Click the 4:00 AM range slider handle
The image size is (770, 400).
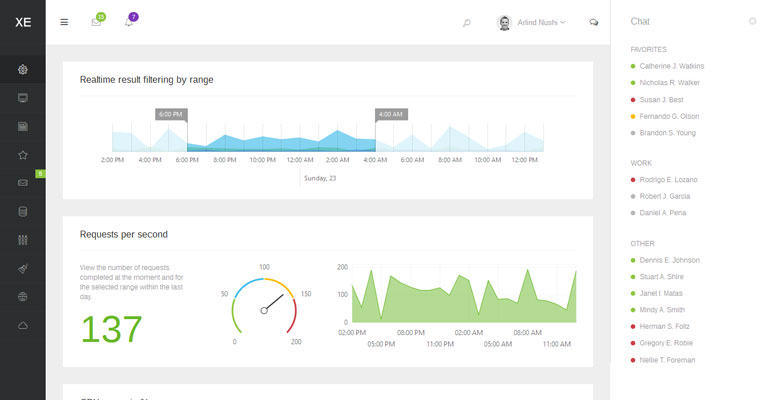390,115
